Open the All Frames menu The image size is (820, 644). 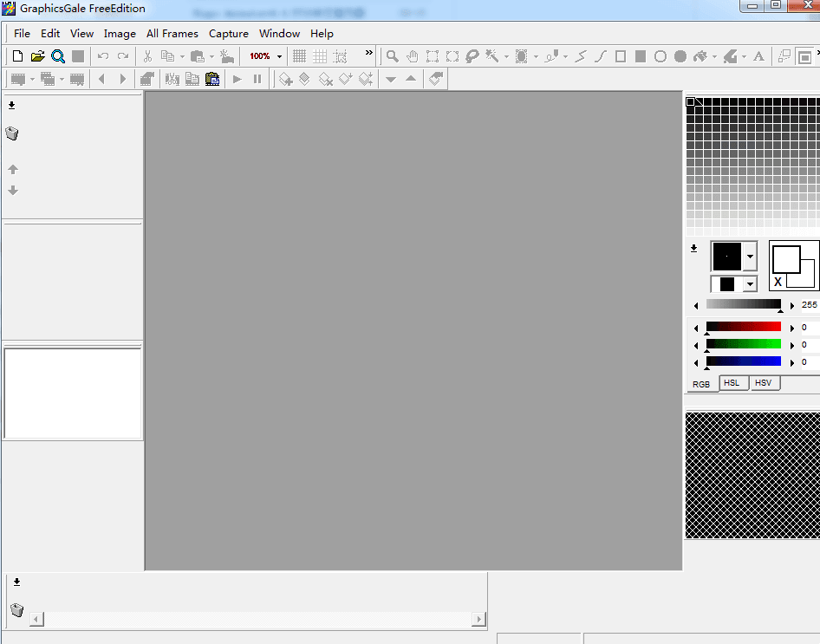coord(172,34)
